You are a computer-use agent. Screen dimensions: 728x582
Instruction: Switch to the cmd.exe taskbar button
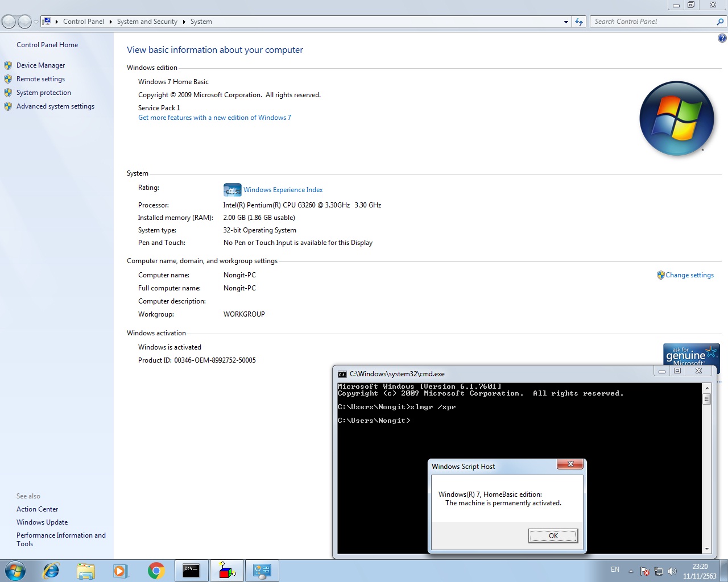click(x=192, y=571)
